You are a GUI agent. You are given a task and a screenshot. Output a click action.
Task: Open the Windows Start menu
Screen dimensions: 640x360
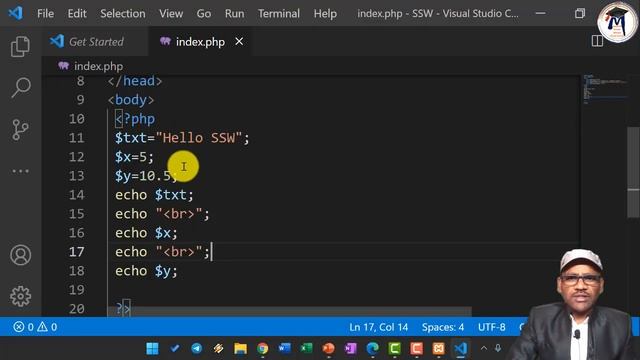click(x=153, y=349)
